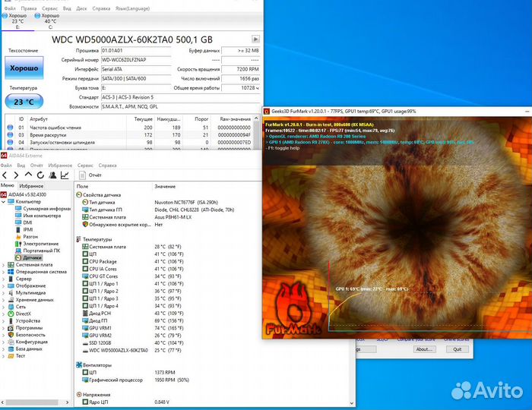Click База данных icon in tree
The width and height of the screenshot is (532, 410).
coord(11,348)
